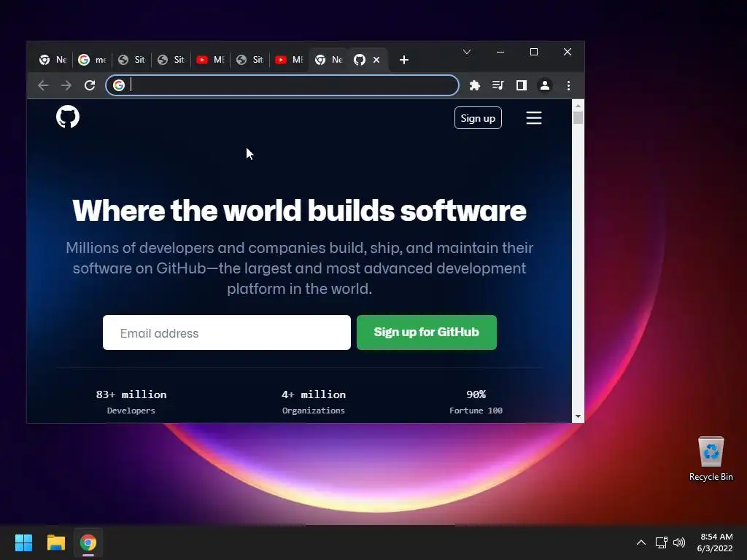Open the network status tray icon

point(661,542)
